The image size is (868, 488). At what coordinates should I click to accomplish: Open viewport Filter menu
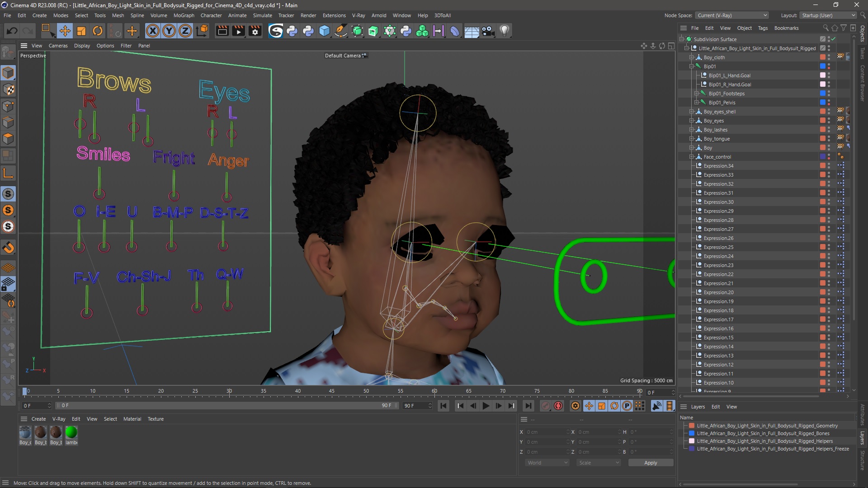pos(126,46)
